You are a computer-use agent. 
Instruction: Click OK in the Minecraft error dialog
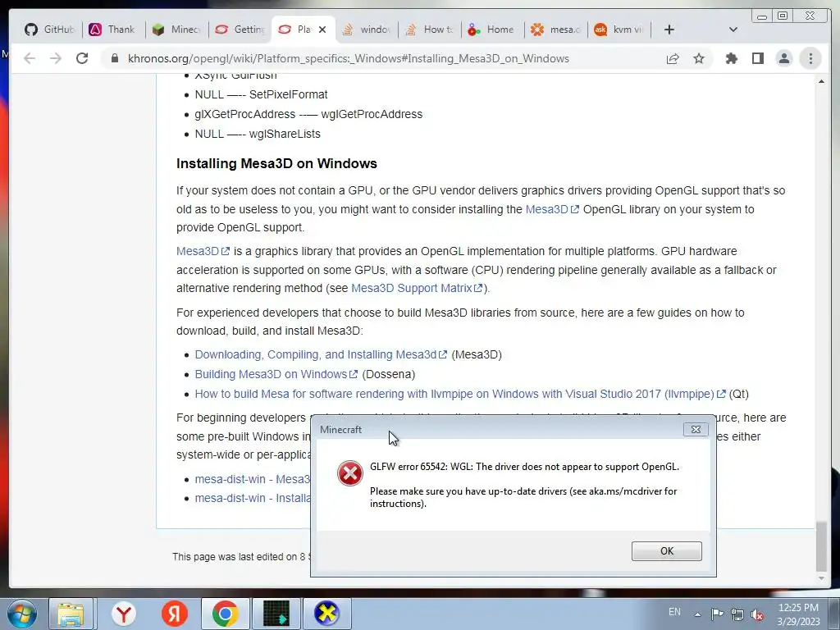666,550
